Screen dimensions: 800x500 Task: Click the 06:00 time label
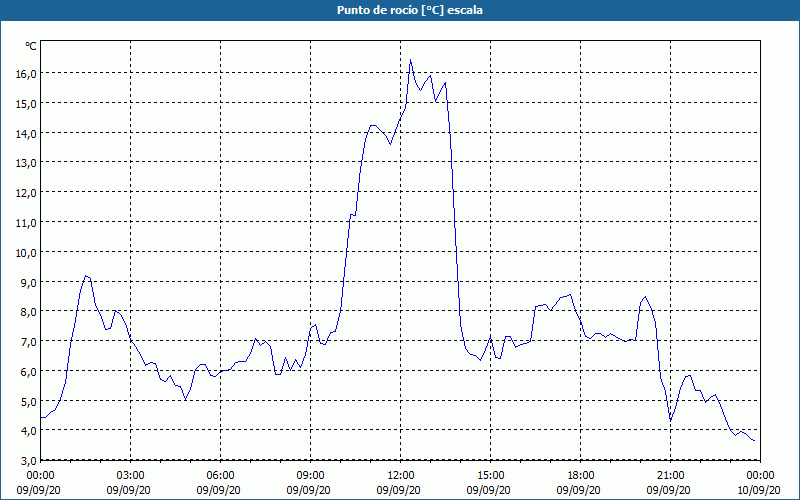pyautogui.click(x=219, y=476)
